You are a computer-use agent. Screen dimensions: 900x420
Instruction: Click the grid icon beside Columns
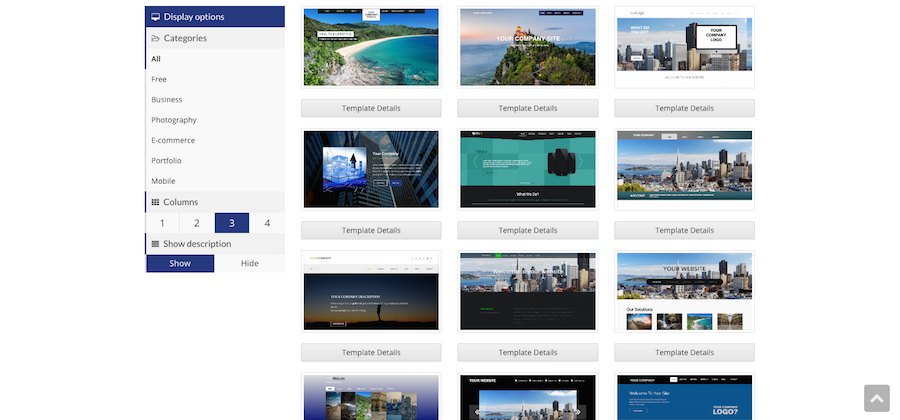(x=155, y=202)
